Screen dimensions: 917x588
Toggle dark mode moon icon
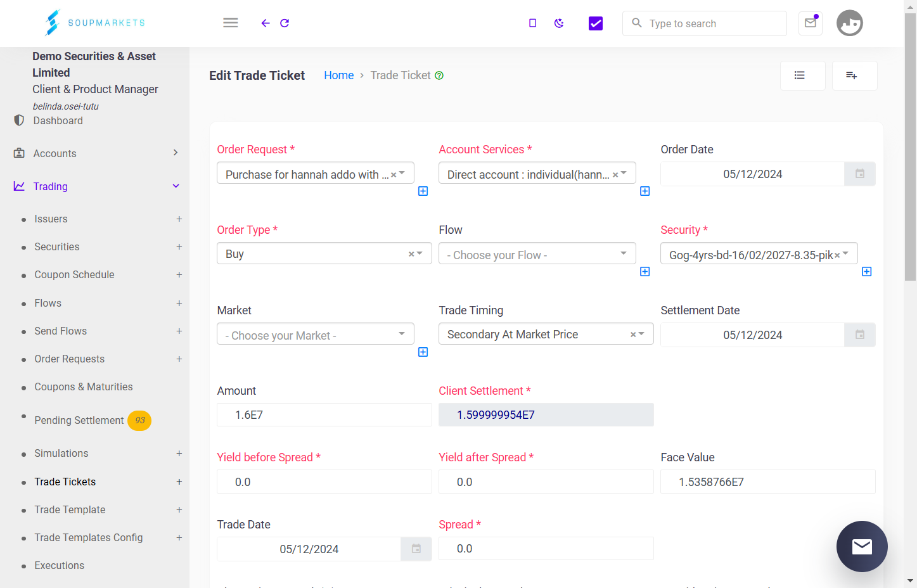[559, 23]
